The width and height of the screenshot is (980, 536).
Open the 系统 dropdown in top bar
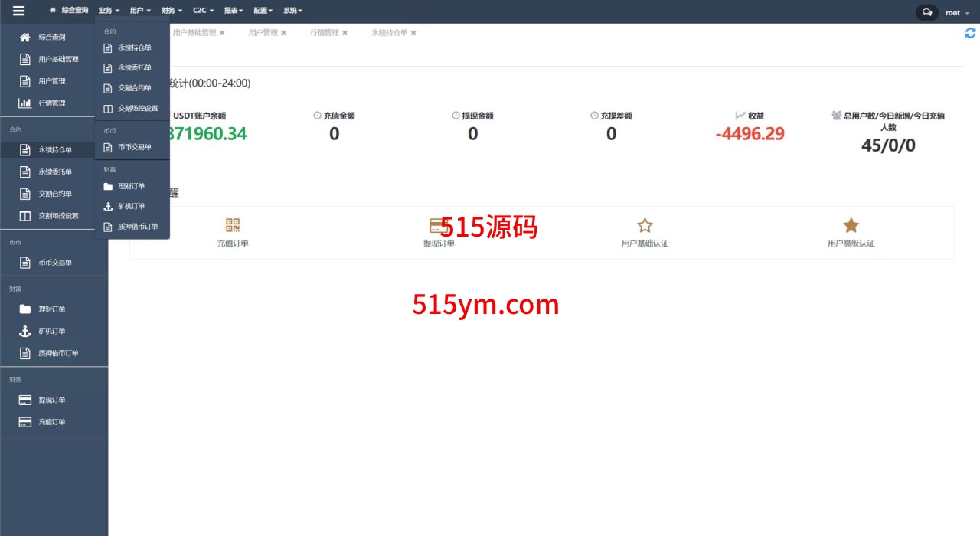click(292, 11)
